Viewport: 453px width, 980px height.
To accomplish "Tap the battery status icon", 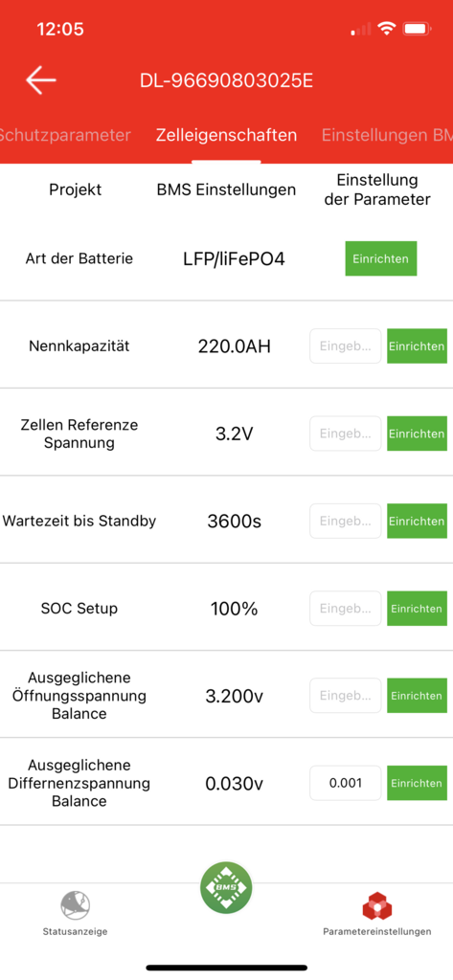I will [415, 29].
